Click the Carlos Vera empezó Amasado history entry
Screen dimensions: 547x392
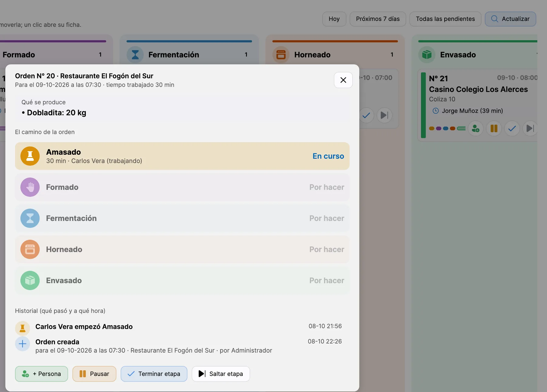[84, 327]
